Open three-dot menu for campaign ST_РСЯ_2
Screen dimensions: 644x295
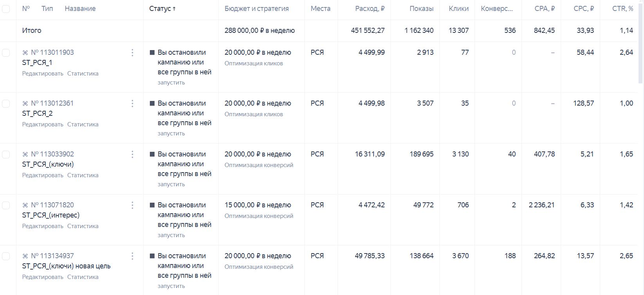coord(132,103)
